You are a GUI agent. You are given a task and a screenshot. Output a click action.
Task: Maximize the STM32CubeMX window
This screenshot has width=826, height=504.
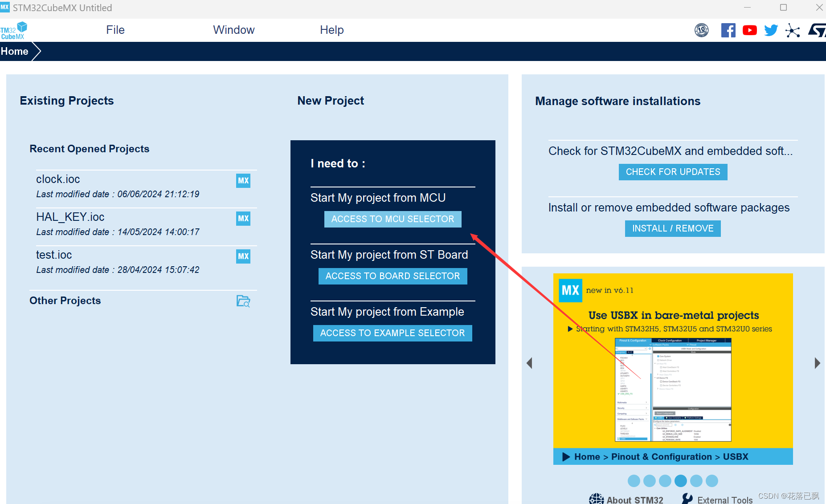point(784,8)
